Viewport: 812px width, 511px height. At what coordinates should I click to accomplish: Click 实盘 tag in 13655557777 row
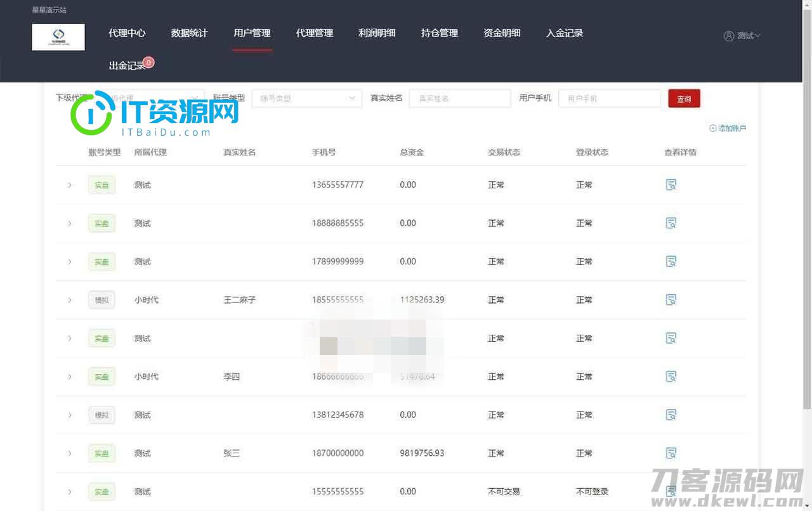101,185
